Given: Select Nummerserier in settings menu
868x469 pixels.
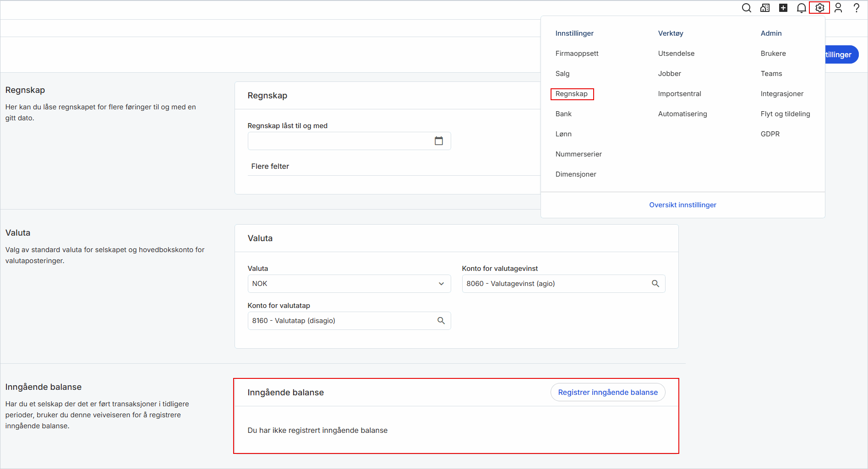Looking at the screenshot, I should tap(579, 154).
